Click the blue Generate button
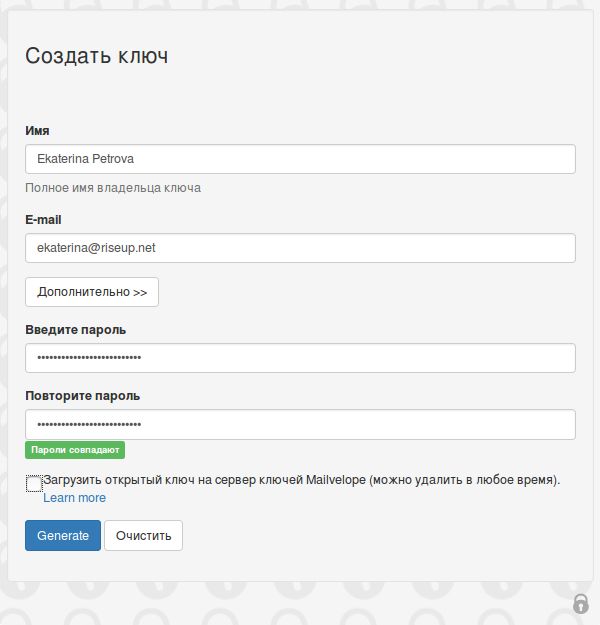The height and width of the screenshot is (625, 600). tap(63, 535)
